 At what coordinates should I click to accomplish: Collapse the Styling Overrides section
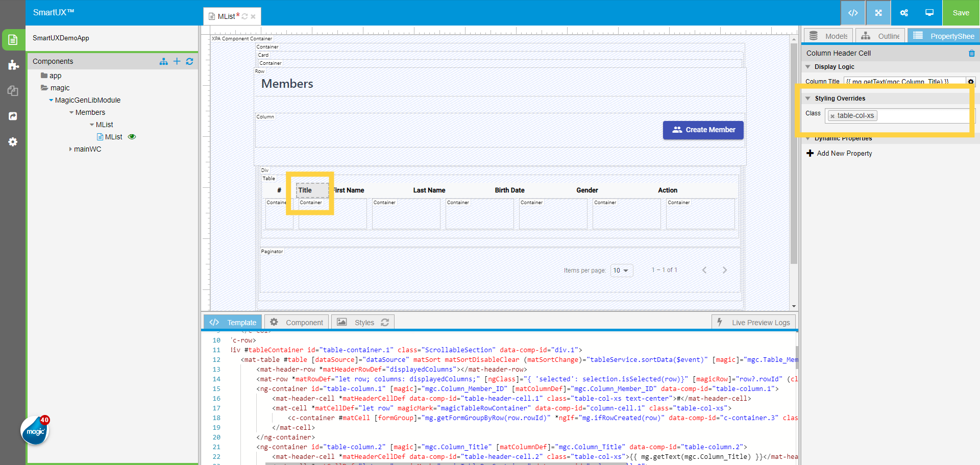(x=808, y=99)
